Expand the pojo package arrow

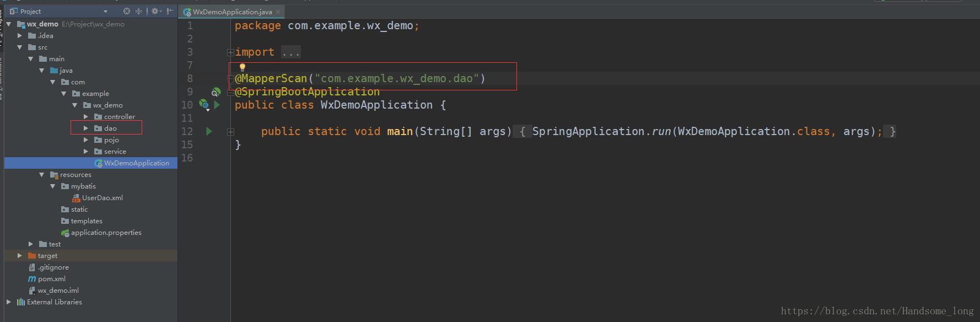(x=86, y=140)
